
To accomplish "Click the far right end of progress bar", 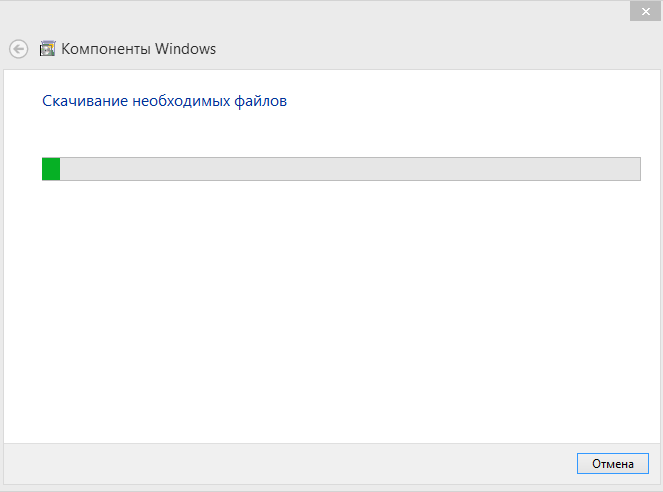I will [635, 168].
